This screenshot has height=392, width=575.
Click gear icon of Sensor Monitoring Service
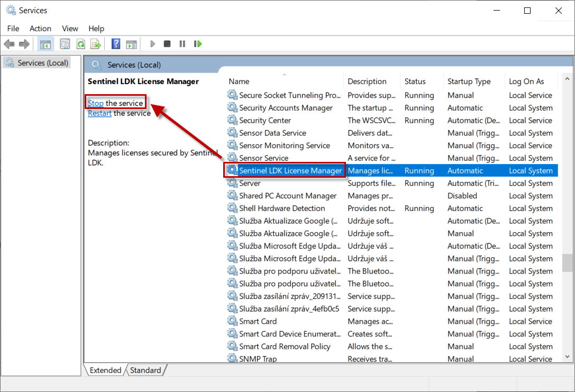(233, 145)
